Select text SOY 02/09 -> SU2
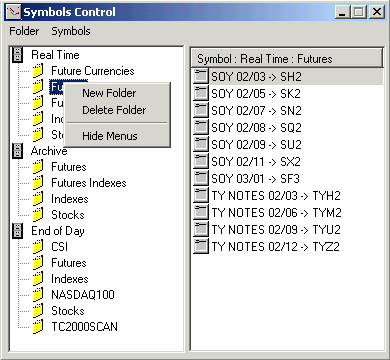Screen dimensions: 390x360 256,145
